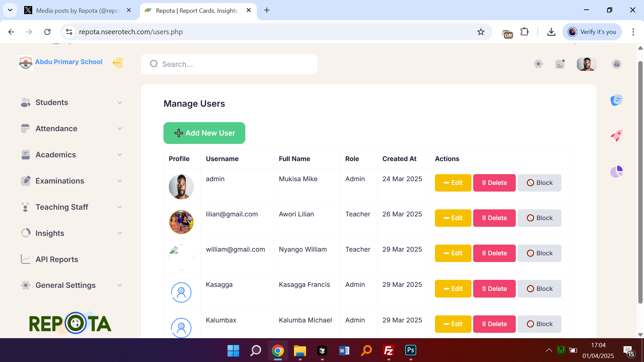
Task: Click the settings gear icon in header
Action: click(x=538, y=64)
